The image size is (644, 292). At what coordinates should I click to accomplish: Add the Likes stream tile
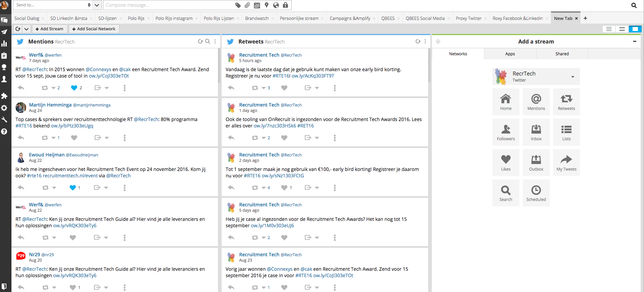[x=506, y=163]
